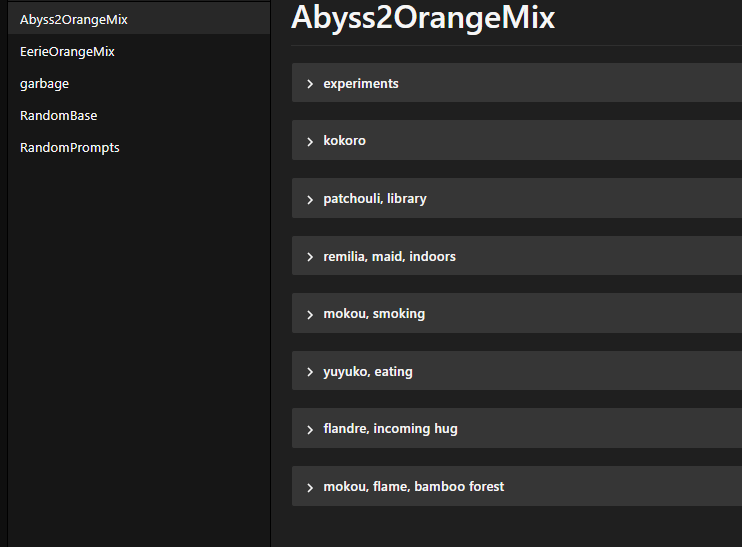The width and height of the screenshot is (742, 547).
Task: Switch to RandomPrompts in the sidebar
Action: [139, 148]
